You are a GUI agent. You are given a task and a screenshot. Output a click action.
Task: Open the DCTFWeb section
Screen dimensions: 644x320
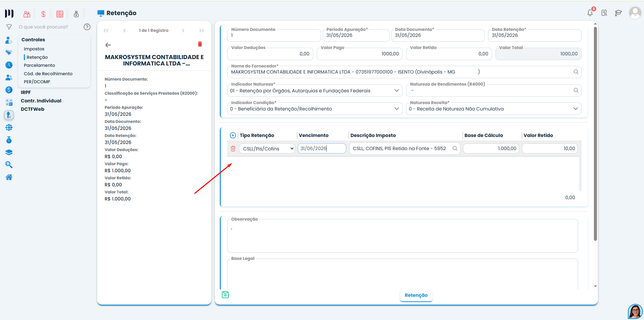click(33, 109)
